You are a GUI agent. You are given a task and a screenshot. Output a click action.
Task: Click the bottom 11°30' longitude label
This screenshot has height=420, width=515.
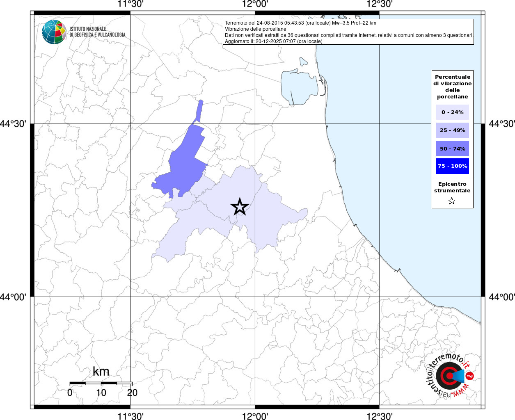point(130,416)
